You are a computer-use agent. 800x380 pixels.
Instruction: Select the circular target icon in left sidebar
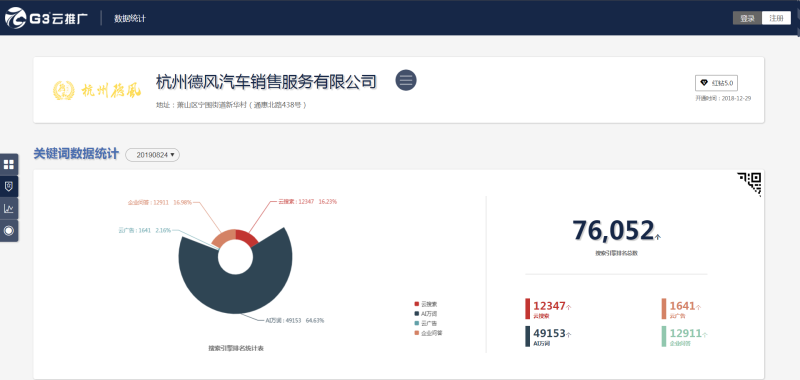[9, 231]
